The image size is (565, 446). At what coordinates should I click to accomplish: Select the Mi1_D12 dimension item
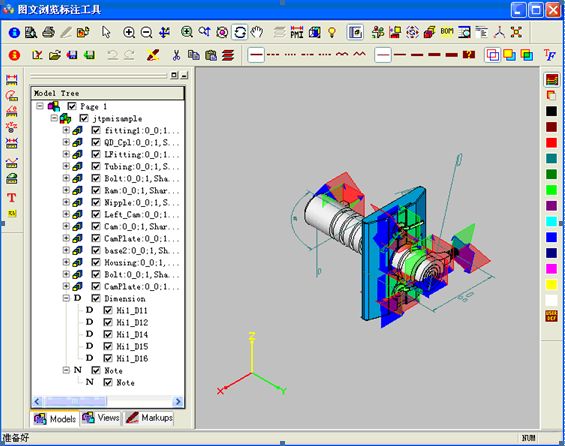point(132,322)
